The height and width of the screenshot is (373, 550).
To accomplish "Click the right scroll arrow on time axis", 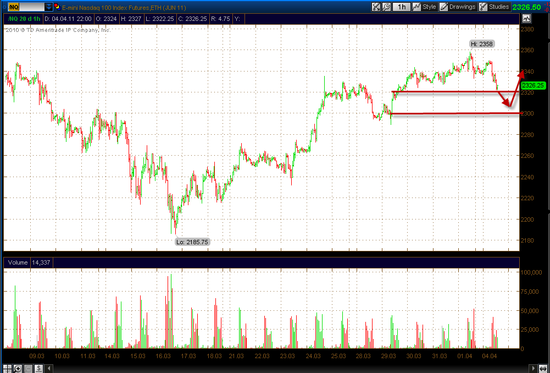I will click(x=534, y=368).
